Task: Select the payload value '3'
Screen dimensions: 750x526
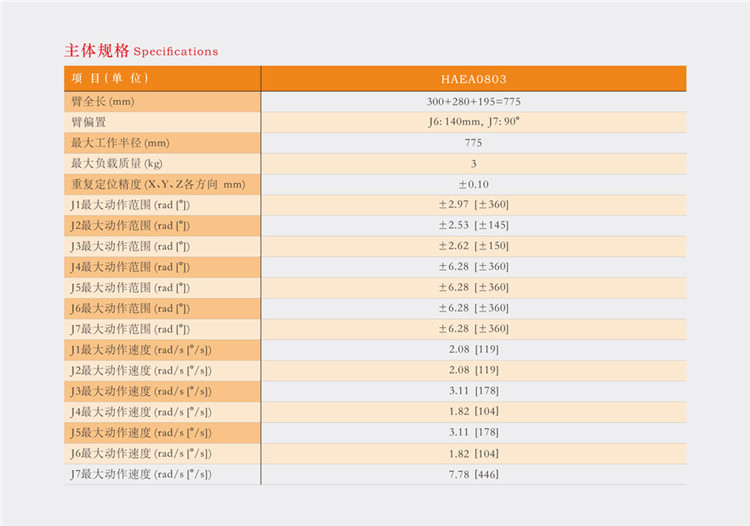Action: coord(474,164)
